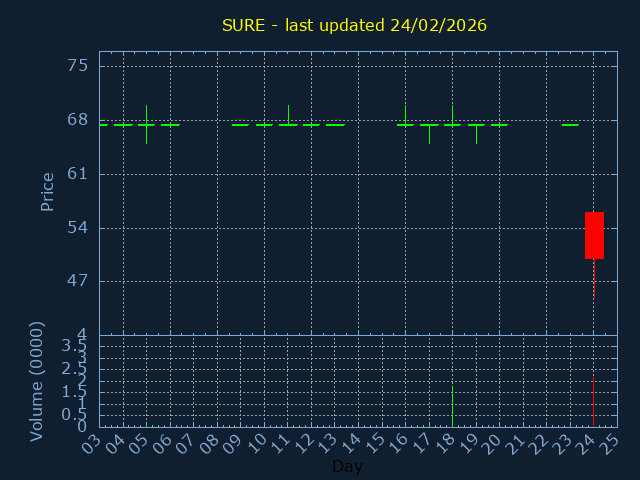This screenshot has height=480, width=640.
Task: Click the green candlestick on day 11
Action: pyautogui.click(x=288, y=124)
